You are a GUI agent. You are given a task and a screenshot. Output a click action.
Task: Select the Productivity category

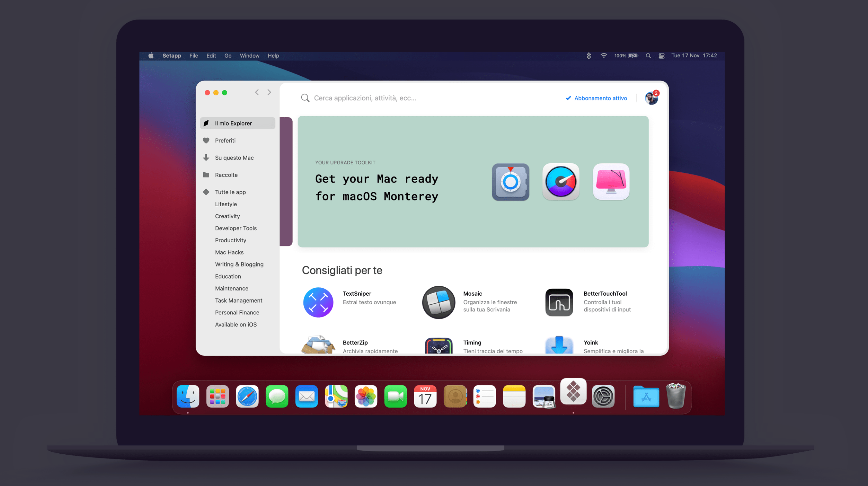(x=231, y=240)
